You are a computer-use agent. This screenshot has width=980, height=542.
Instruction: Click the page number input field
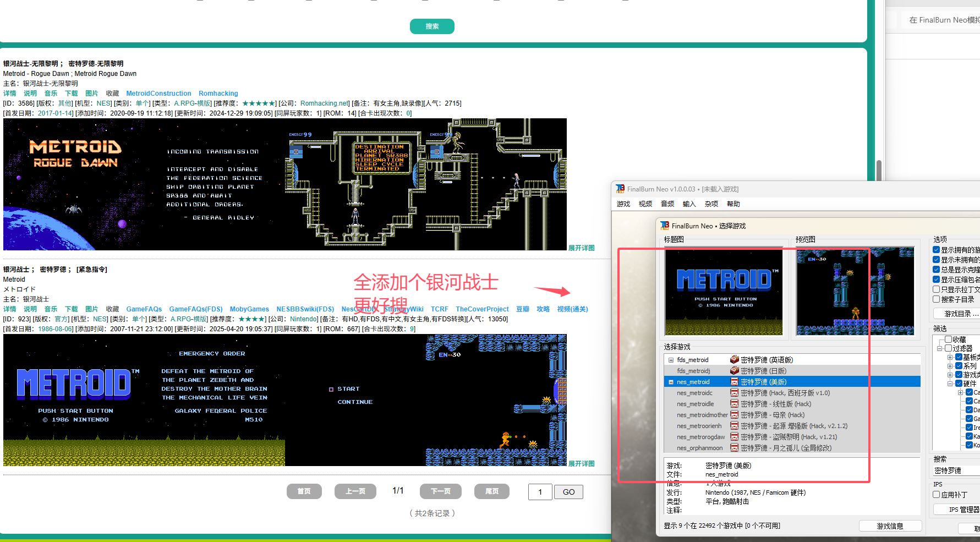point(540,492)
